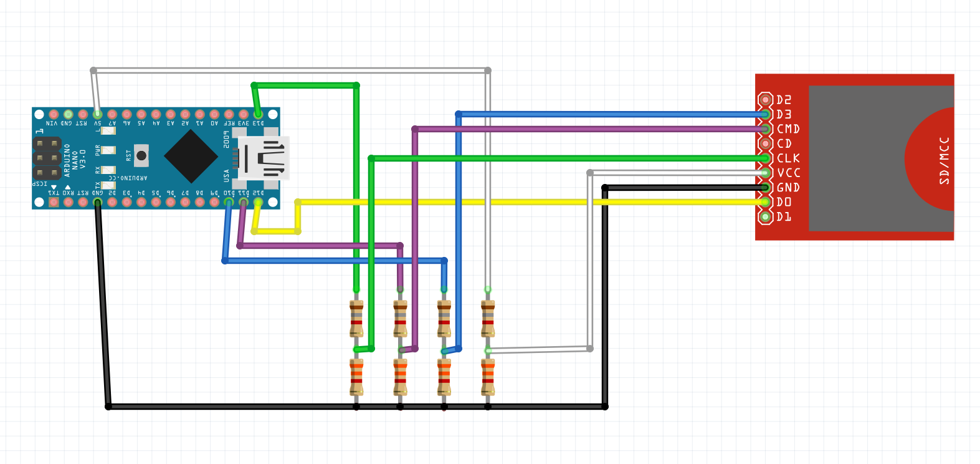Click the VIN pin on the Arduino

coord(54,114)
